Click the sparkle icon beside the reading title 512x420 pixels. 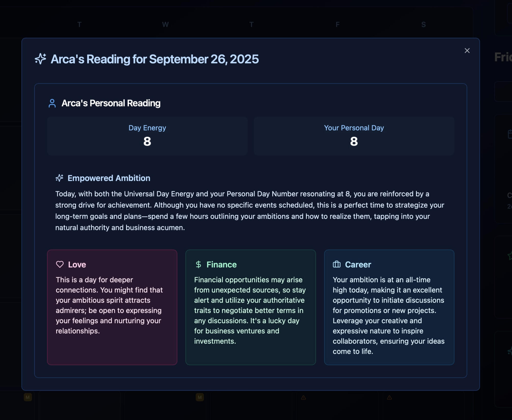(x=40, y=59)
